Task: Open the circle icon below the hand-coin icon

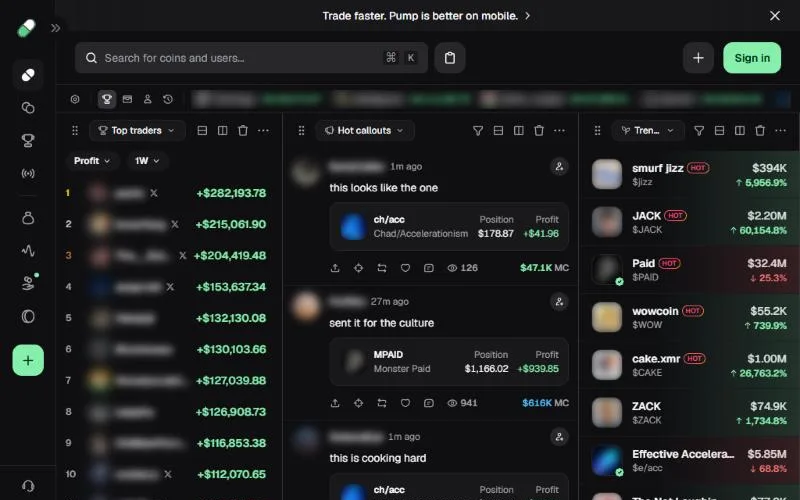Action: tap(28, 316)
